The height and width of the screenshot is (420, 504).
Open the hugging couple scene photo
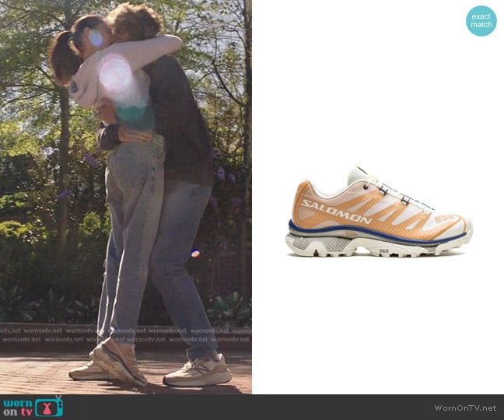tap(126, 197)
